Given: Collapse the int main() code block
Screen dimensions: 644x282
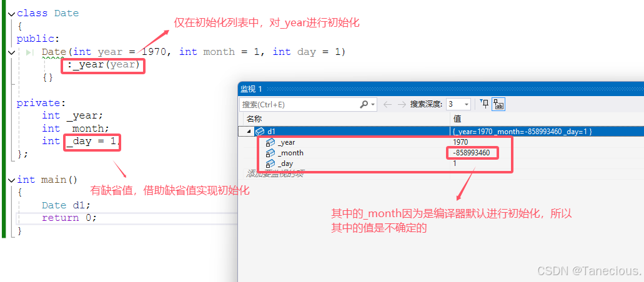Looking at the screenshot, I should pyautogui.click(x=11, y=180).
